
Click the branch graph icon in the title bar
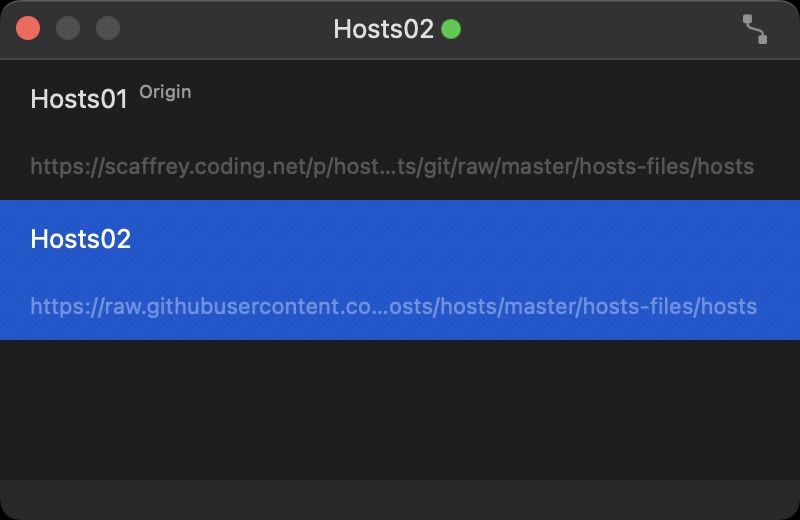pos(755,29)
